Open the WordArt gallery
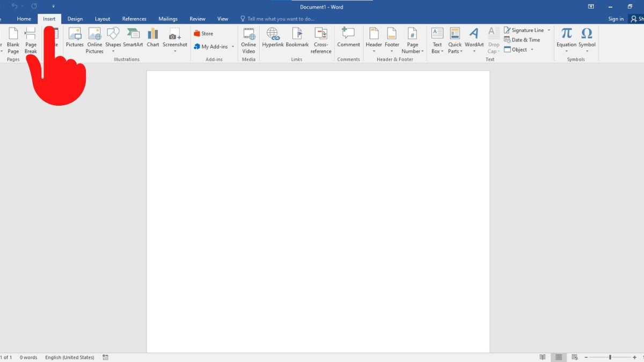Viewport: 644px width, 362px height. 474,40
